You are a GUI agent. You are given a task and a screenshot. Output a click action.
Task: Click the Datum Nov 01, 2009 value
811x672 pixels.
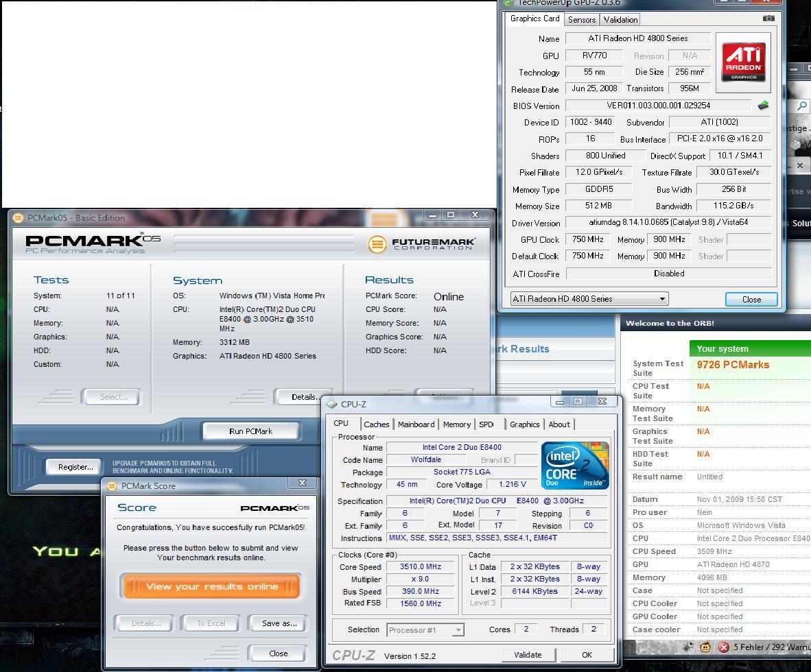pyautogui.click(x=739, y=499)
